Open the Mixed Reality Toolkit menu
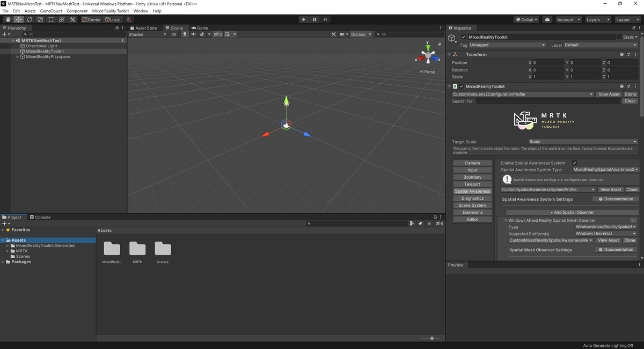This screenshot has width=644, height=349. (111, 11)
